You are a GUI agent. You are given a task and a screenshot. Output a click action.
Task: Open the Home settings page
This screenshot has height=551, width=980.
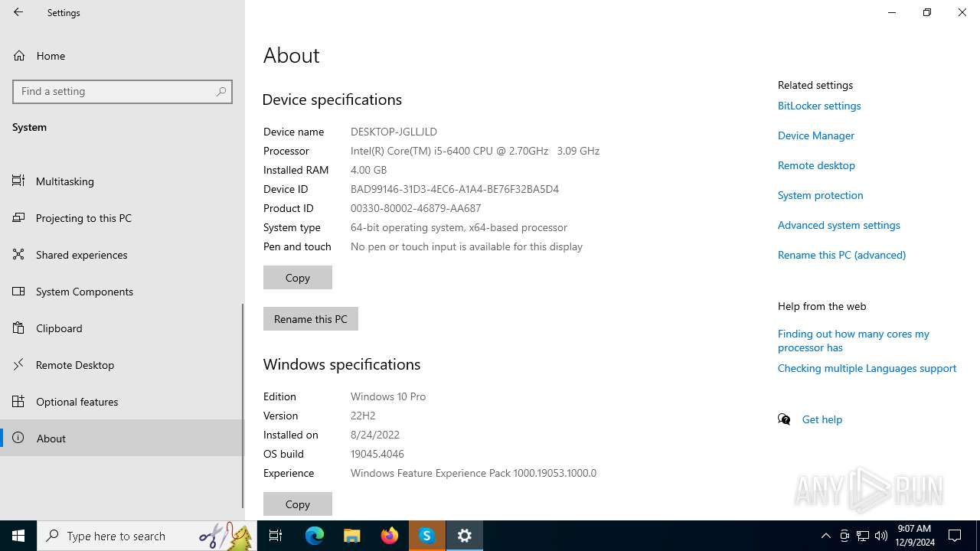(122, 55)
